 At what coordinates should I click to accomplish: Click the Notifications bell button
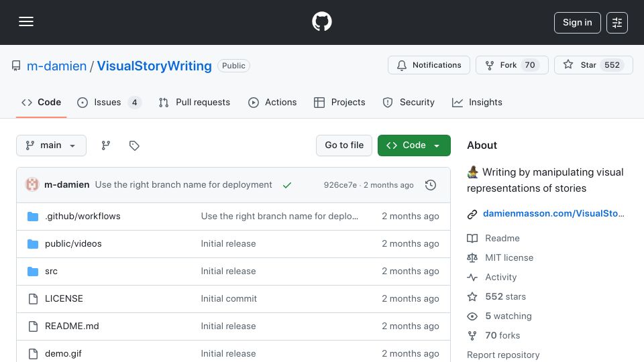429,65
